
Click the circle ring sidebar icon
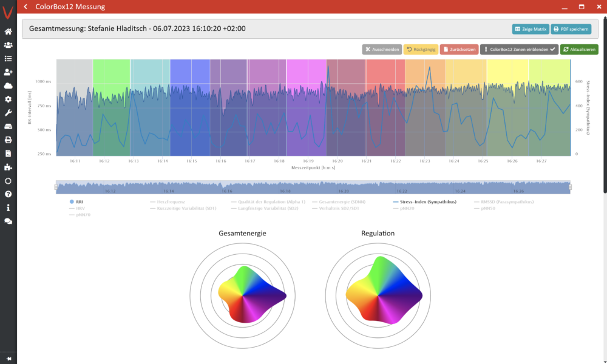point(8,181)
